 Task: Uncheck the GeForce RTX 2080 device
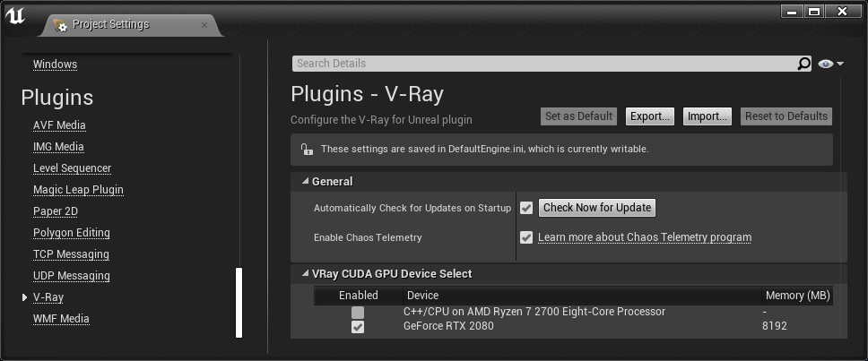point(358,327)
